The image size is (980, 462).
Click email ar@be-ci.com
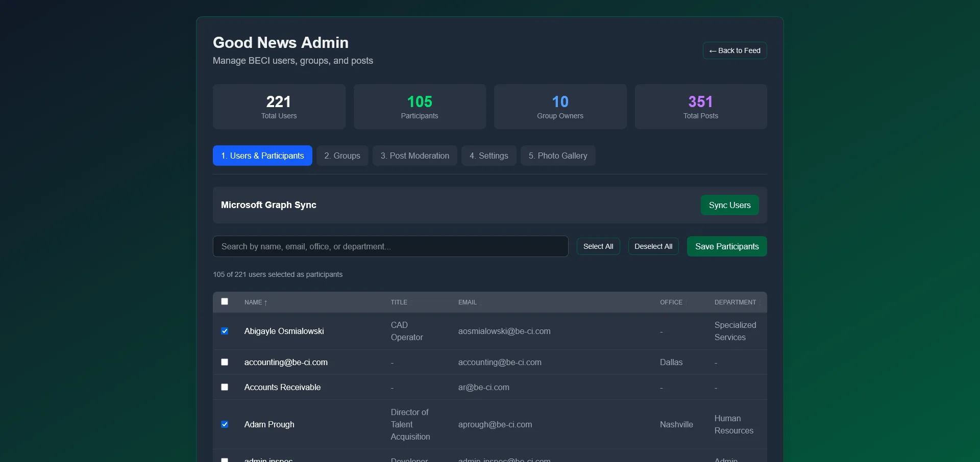(x=484, y=387)
